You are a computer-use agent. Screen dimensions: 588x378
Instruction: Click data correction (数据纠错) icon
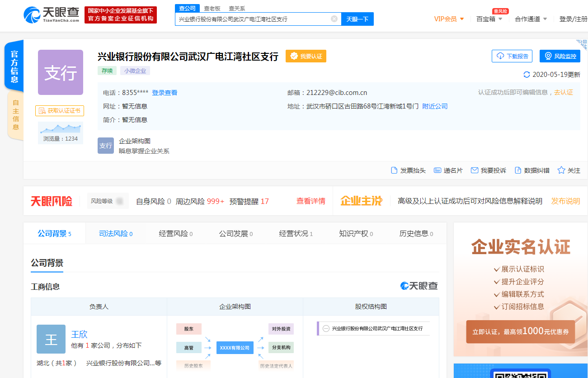coord(517,170)
